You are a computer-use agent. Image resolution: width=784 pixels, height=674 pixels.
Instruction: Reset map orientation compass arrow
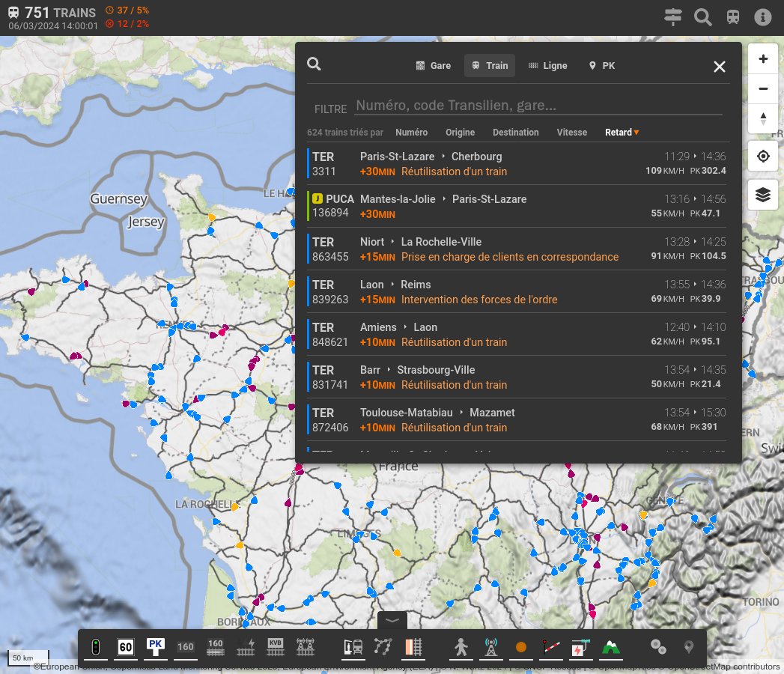[762, 118]
